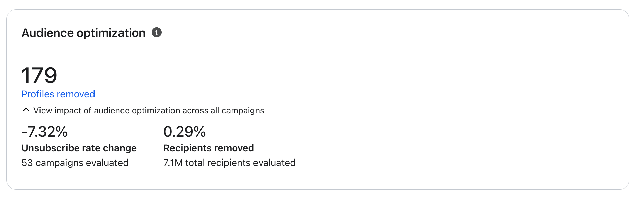644x203 pixels.
Task: Click the number "53" before campaigns evaluated
Action: 27,163
